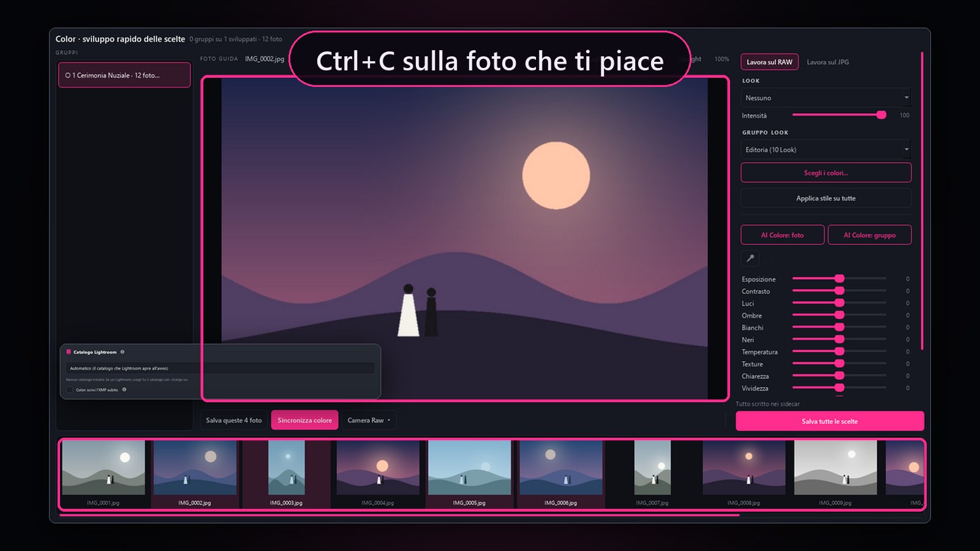The height and width of the screenshot is (551, 980).
Task: Select thumbnail IMG_0009.jpg
Action: 835,474
